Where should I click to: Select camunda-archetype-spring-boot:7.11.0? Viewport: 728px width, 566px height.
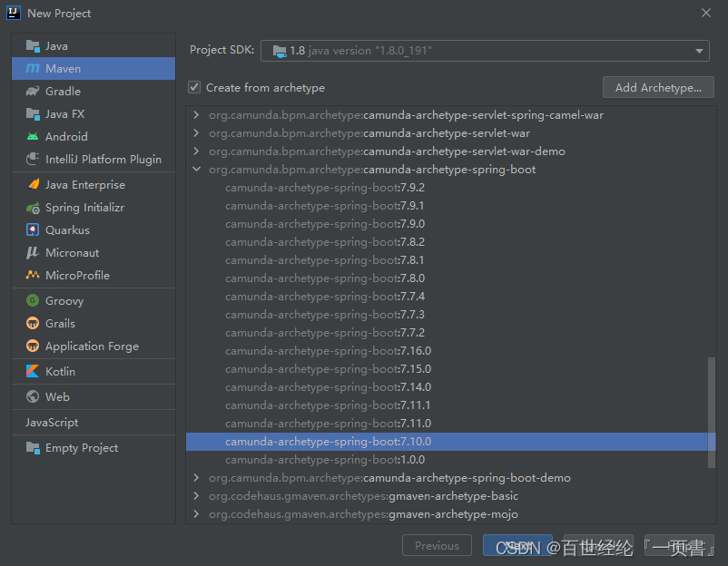[329, 423]
